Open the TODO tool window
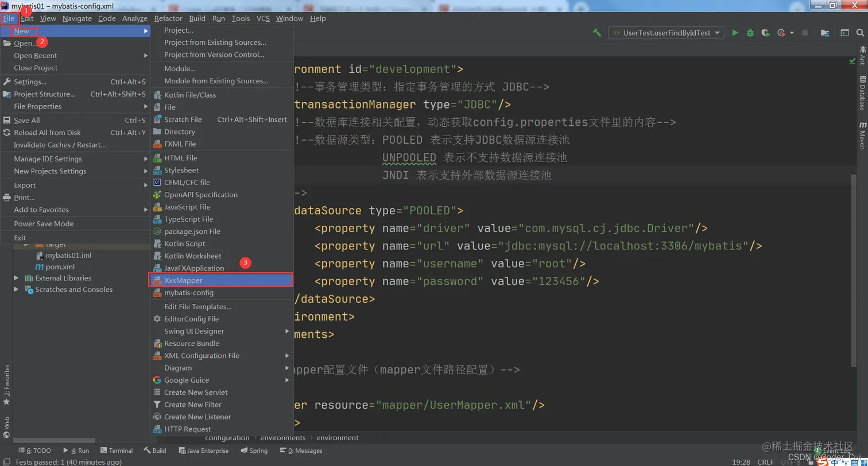The width and height of the screenshot is (868, 466). point(34,450)
